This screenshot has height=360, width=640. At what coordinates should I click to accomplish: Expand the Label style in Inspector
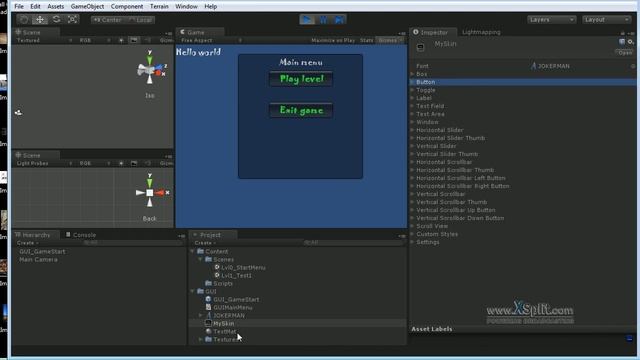click(412, 98)
